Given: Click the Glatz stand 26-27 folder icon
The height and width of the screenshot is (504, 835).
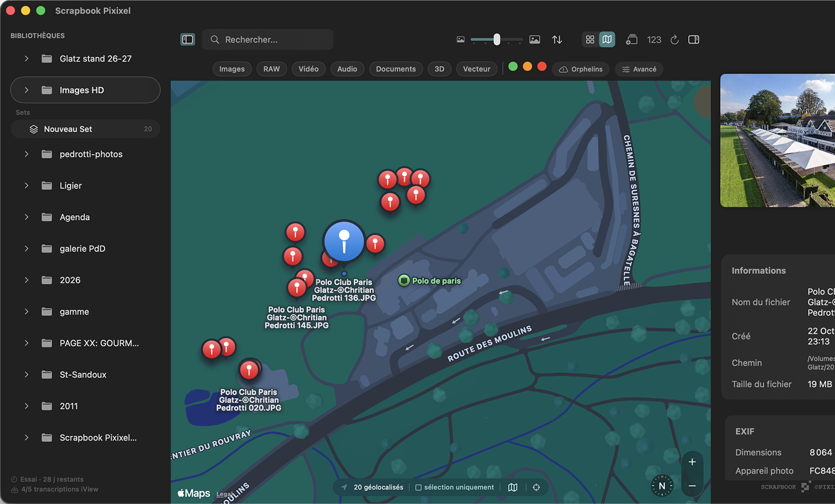Looking at the screenshot, I should [47, 59].
